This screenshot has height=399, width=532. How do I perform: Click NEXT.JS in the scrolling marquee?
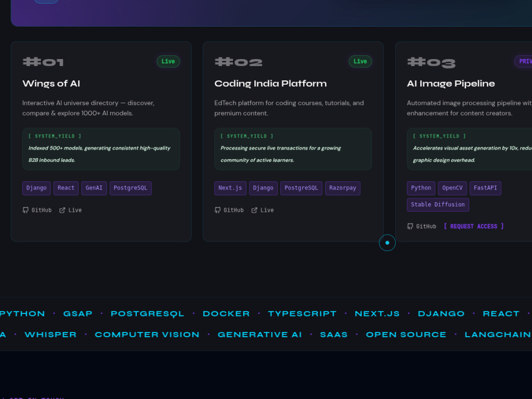377,314
